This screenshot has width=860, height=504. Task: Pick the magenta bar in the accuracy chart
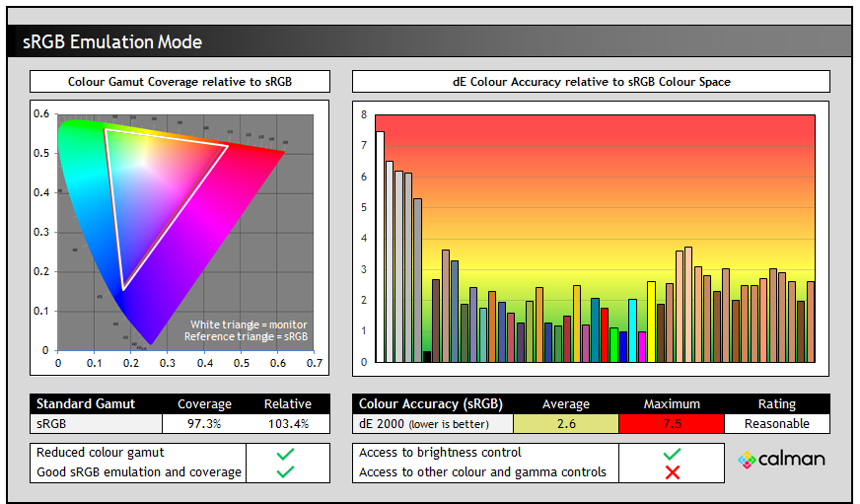(642, 346)
